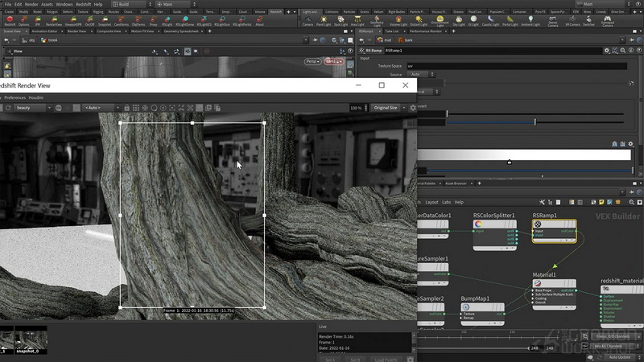Open the RenderView shelf tool
Screen dimensions: 644x362
click(x=54, y=21)
